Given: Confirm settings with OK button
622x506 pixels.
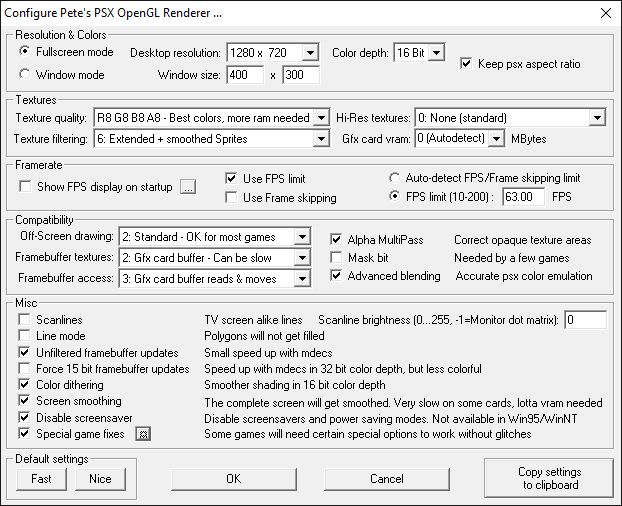Looking at the screenshot, I should point(234,479).
